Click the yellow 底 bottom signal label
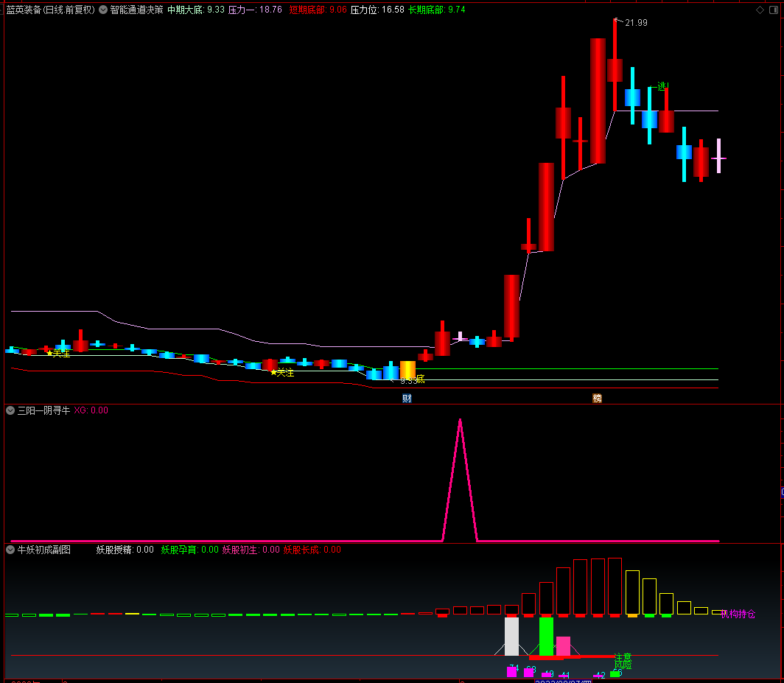This screenshot has width=784, height=683. (x=421, y=379)
